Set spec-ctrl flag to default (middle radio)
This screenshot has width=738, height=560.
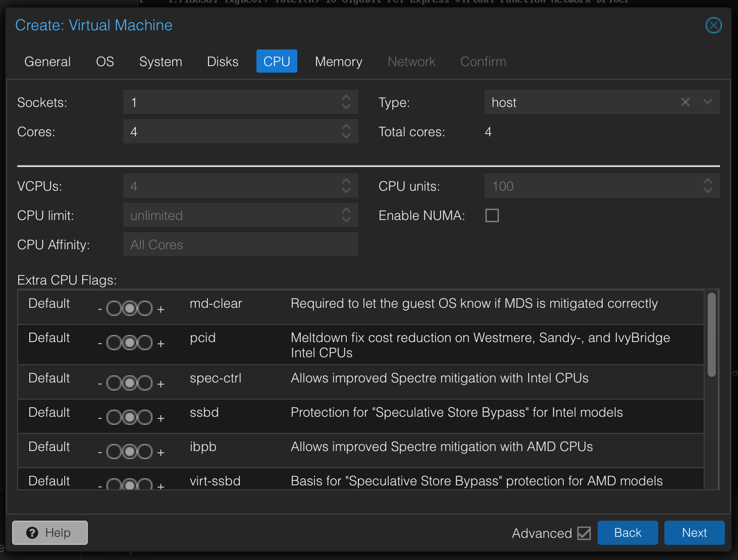[130, 383]
